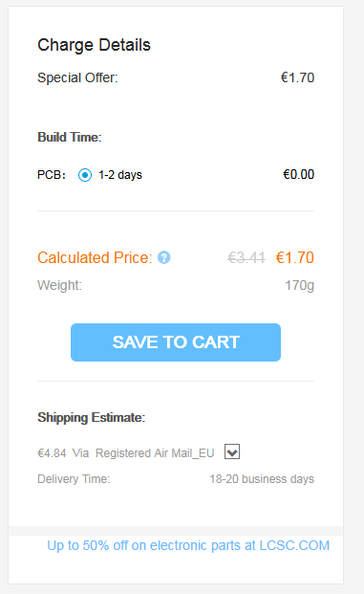Select the 1-2 days PCB build time radio
The image size is (364, 594).
pos(85,175)
